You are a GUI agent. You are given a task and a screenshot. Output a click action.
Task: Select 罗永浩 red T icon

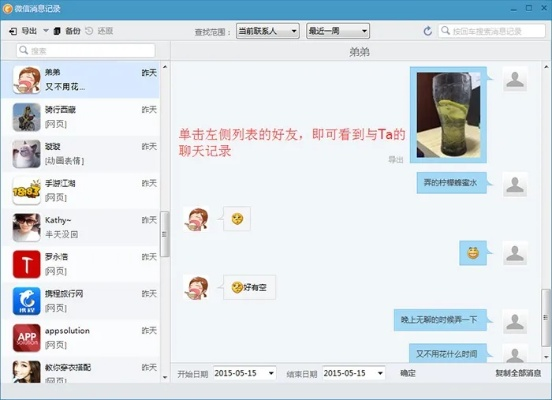pos(27,264)
